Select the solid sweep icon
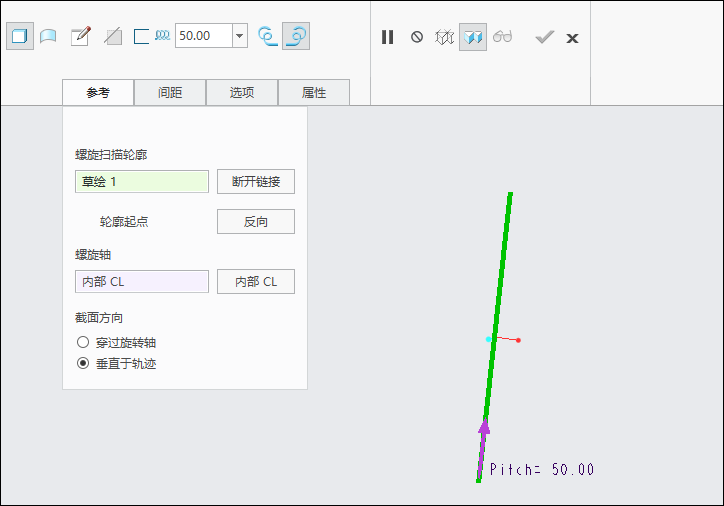The image size is (724, 506). coord(20,36)
